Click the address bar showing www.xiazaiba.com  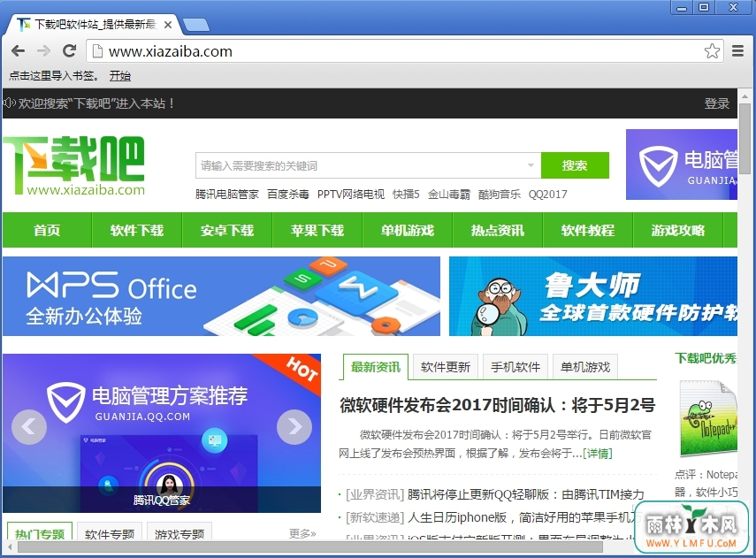click(x=404, y=50)
